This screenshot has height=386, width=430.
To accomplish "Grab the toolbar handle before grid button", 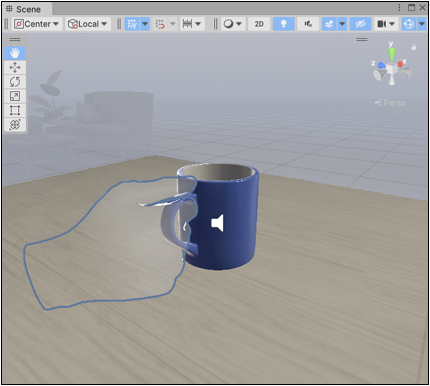I will click(119, 24).
